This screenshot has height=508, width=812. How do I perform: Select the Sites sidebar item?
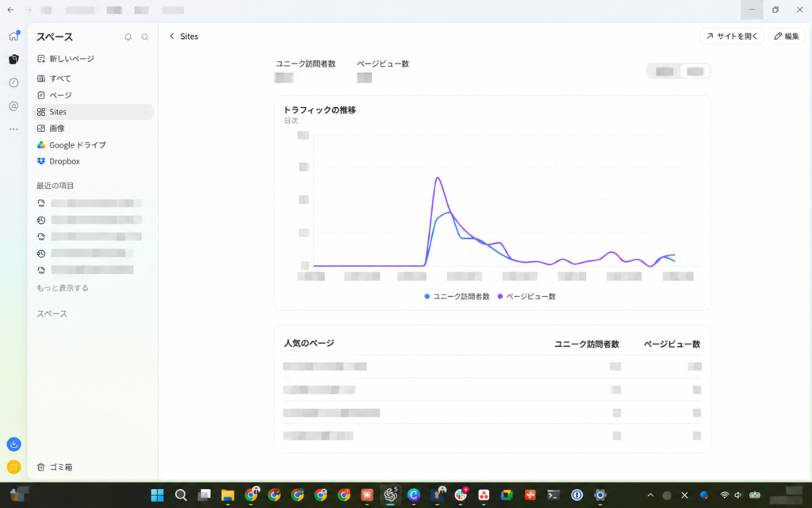pos(93,111)
